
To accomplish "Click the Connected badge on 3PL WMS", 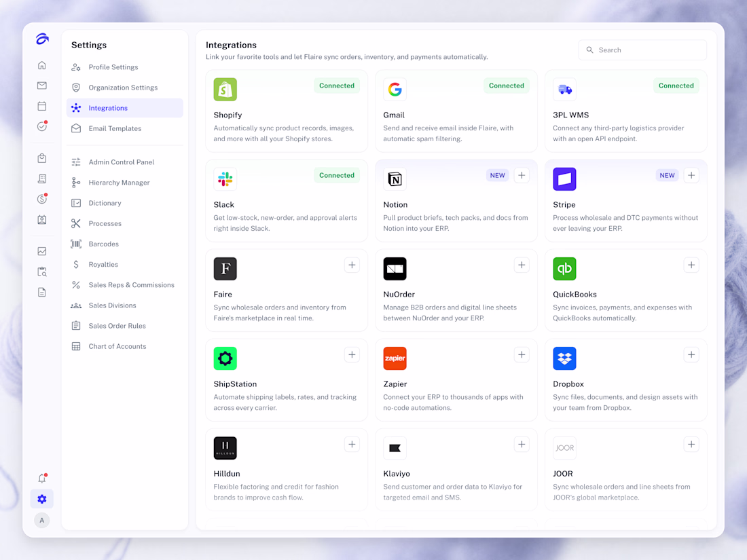I will pos(676,86).
